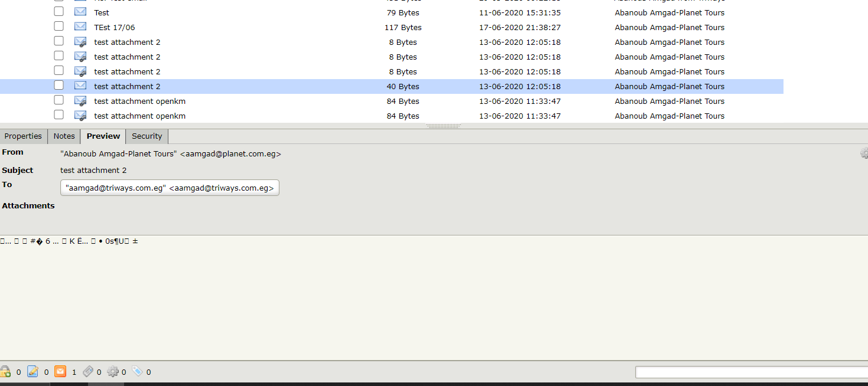This screenshot has height=386, width=868.
Task: Click the text field at bottom right
Action: [x=750, y=372]
